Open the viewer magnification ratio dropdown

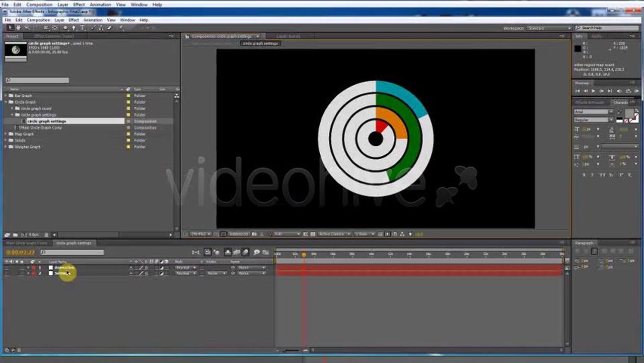pos(201,234)
